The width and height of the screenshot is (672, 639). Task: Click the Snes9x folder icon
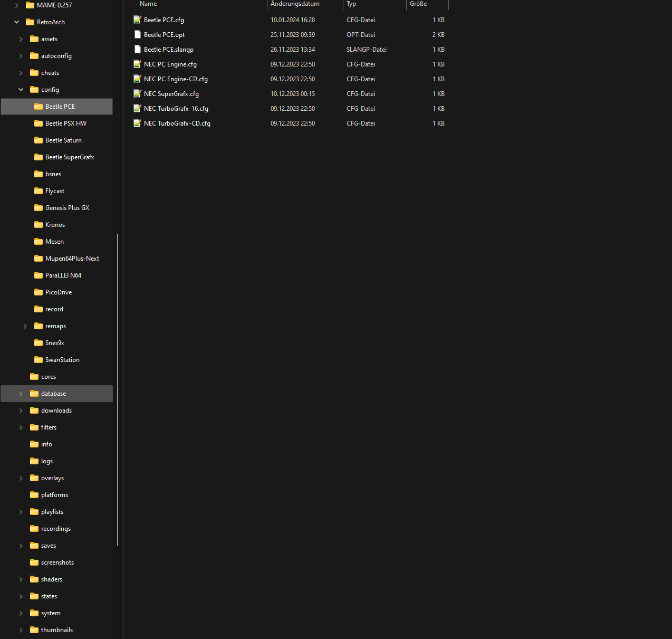pos(39,343)
